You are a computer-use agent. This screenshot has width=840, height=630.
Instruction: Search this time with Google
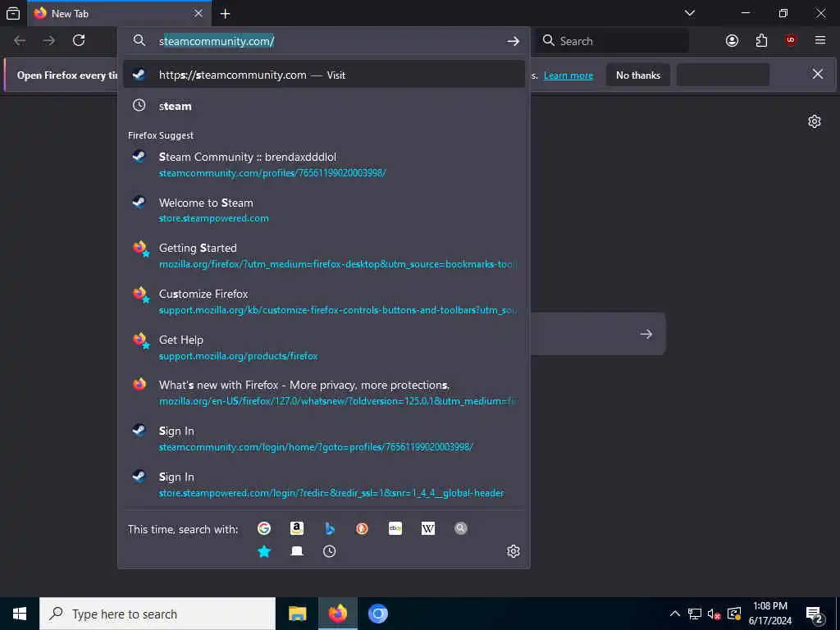point(264,529)
